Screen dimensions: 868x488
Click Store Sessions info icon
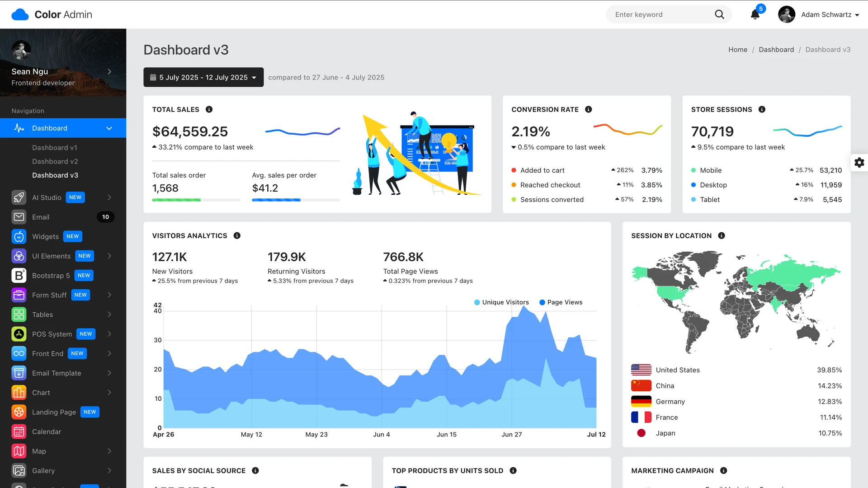[762, 109]
